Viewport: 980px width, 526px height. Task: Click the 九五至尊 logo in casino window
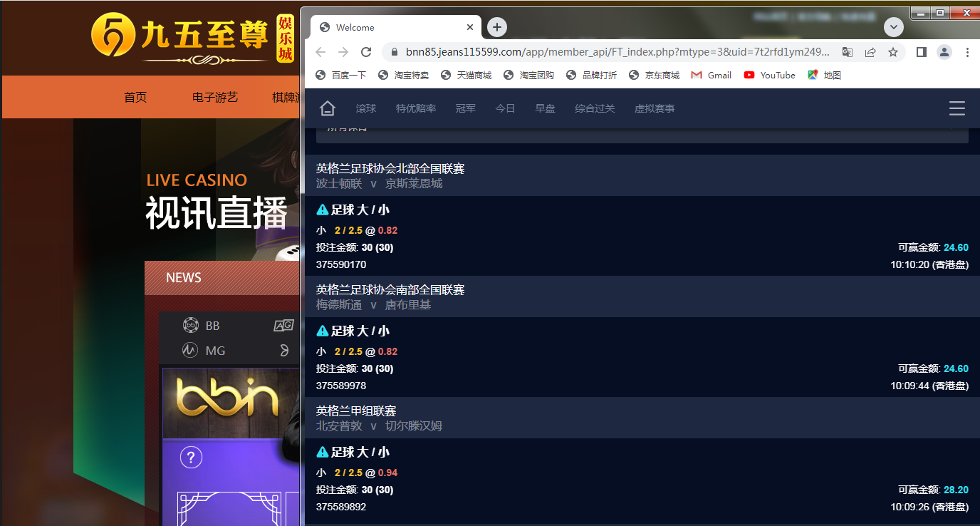(192, 37)
